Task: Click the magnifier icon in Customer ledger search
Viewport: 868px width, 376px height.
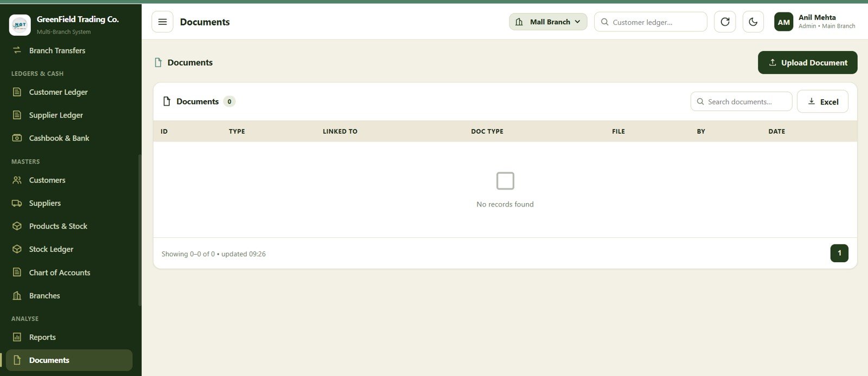Action: click(x=604, y=22)
